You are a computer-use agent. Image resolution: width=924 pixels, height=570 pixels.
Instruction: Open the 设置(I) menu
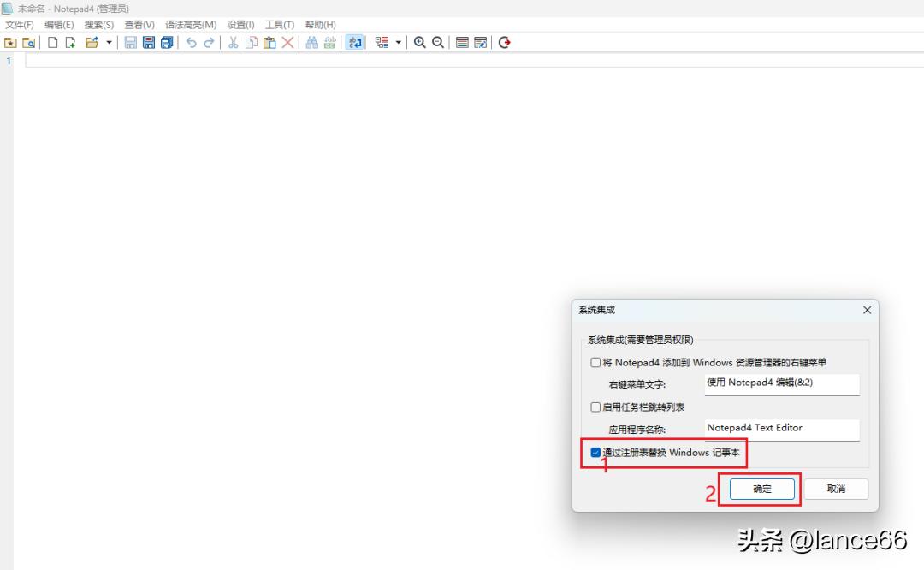(x=241, y=25)
